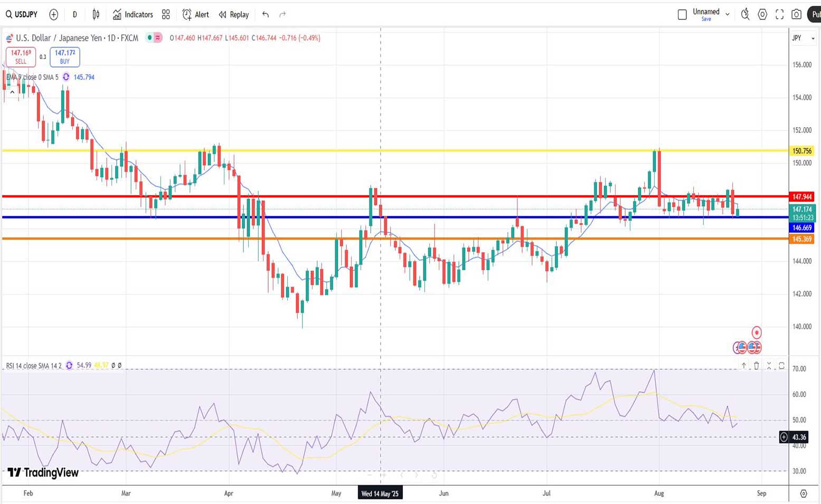Open the candlestick chart style selector
Image resolution: width=821 pixels, height=504 pixels.
(x=96, y=15)
